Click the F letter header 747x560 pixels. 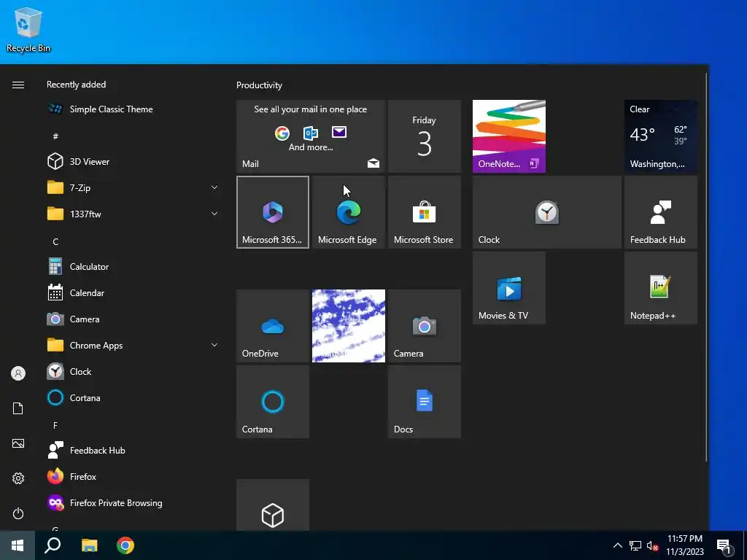click(x=55, y=425)
